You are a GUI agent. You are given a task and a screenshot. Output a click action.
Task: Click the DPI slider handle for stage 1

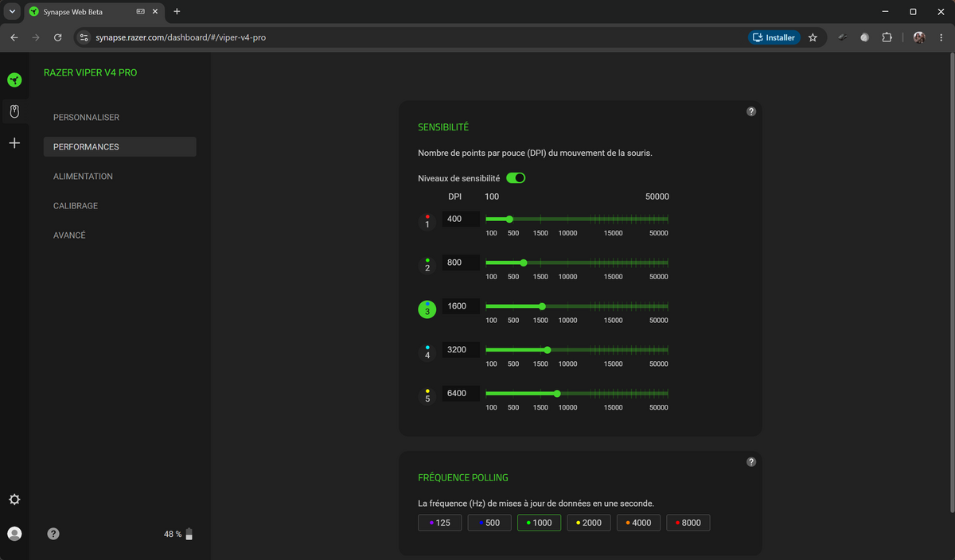[509, 219]
